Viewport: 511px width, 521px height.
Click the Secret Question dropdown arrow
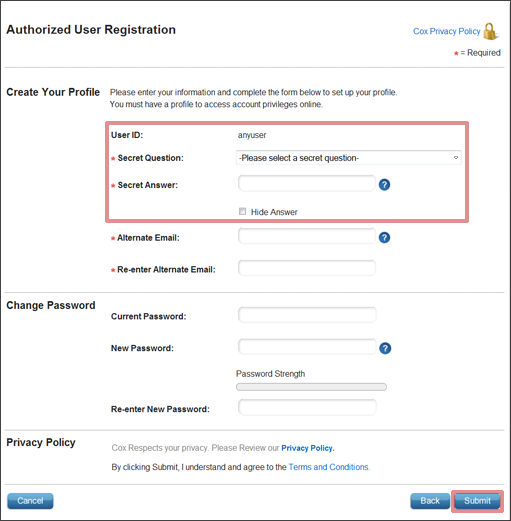[456, 158]
